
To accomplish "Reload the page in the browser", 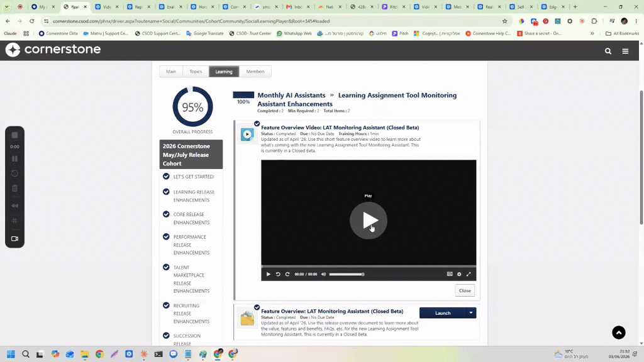I will coord(31,21).
